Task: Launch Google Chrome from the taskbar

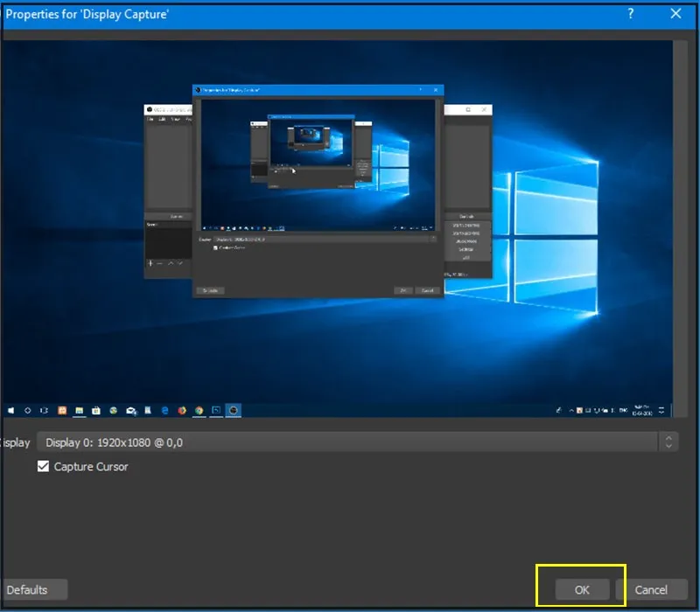Action: pos(199,410)
